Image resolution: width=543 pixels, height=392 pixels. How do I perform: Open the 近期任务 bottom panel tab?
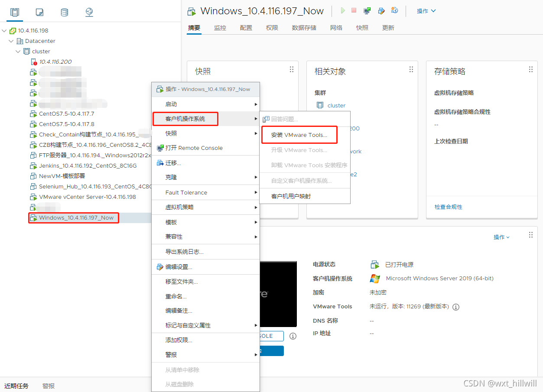(x=16, y=386)
